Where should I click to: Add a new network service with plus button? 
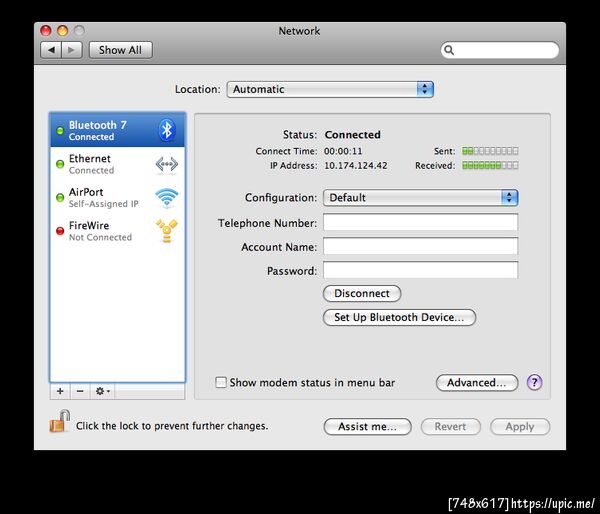pos(60,391)
